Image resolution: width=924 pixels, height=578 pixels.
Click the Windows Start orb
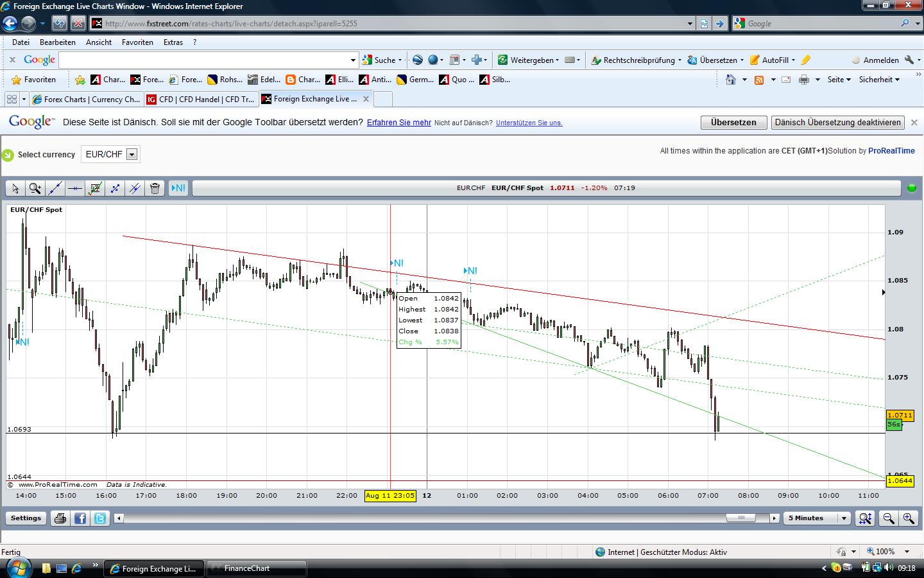click(17, 568)
